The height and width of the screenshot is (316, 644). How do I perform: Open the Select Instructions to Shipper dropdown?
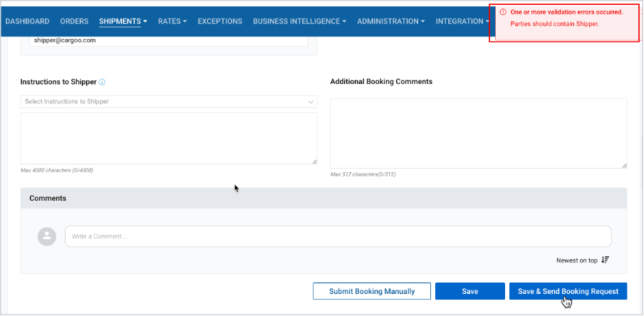click(x=169, y=102)
